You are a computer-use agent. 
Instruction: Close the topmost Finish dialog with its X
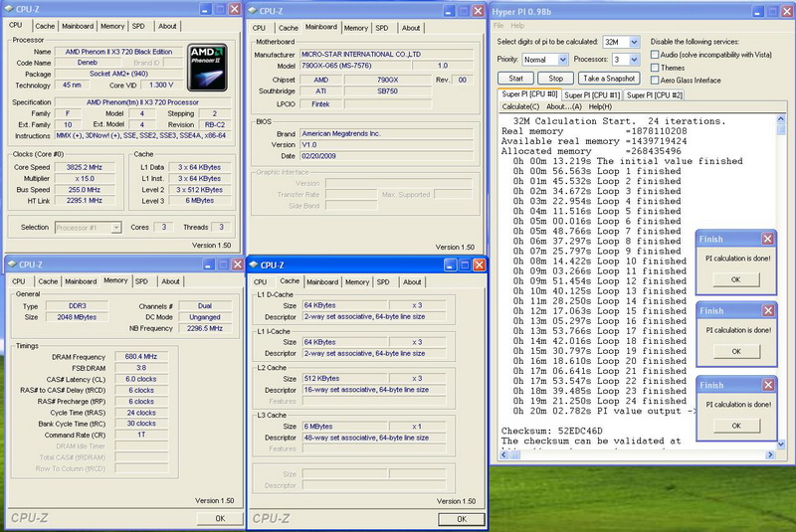pyautogui.click(x=767, y=239)
